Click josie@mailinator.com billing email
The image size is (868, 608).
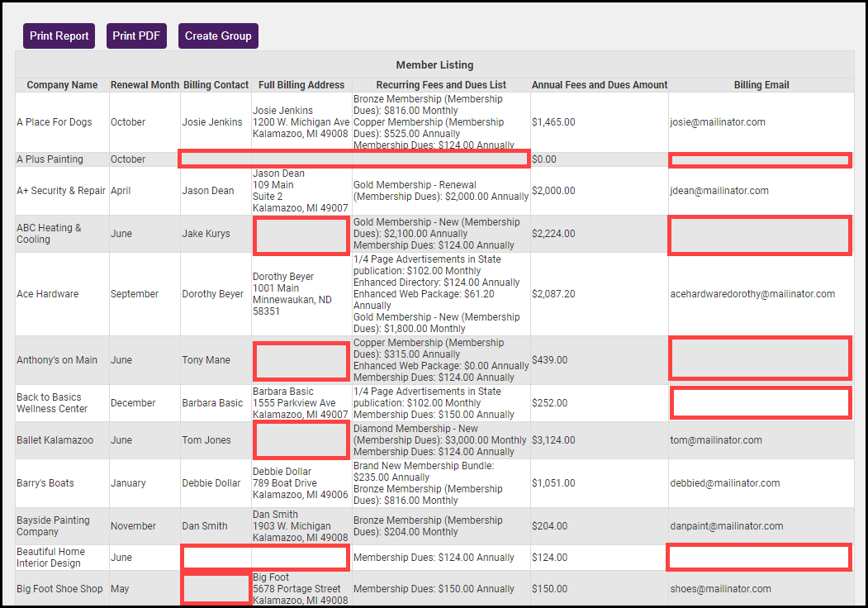[718, 122]
